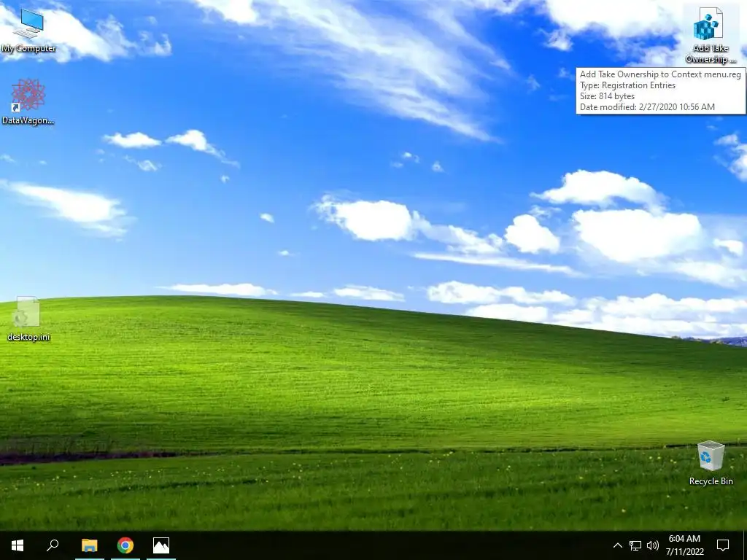This screenshot has height=560, width=747.
Task: Launch Google Chrome from taskbar
Action: [125, 545]
